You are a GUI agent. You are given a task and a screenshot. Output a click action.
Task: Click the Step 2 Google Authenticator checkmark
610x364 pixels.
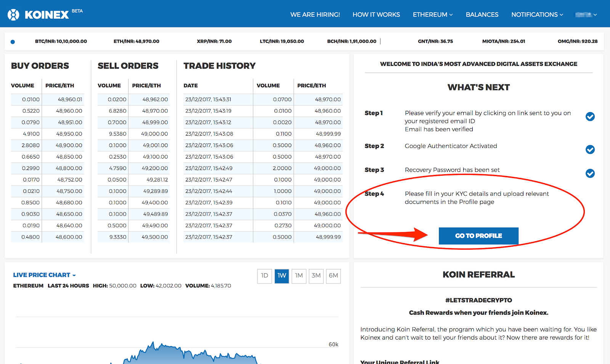click(590, 149)
